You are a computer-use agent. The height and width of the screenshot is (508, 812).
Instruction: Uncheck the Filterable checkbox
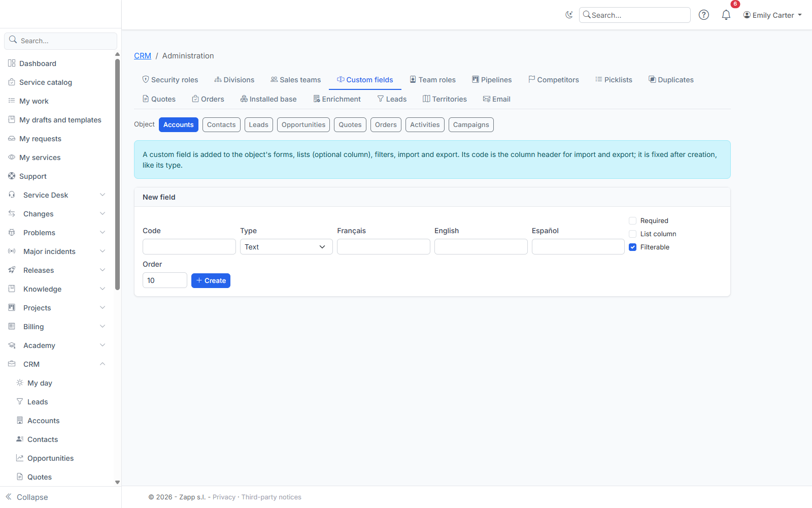(632, 247)
